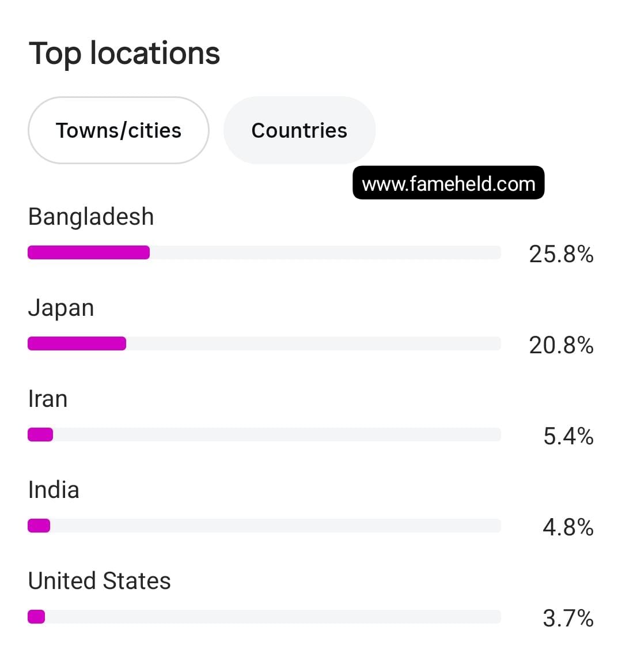Click the Bangladesh magenta progress bar
Screen dimensions: 622x672
point(89,252)
